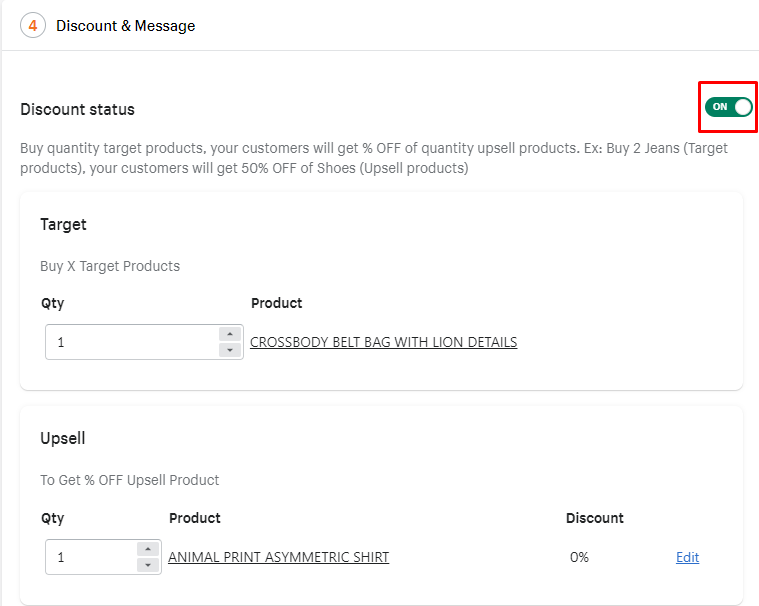Decrease the Target quantity with down arrow
The height and width of the screenshot is (606, 759).
pos(230,350)
